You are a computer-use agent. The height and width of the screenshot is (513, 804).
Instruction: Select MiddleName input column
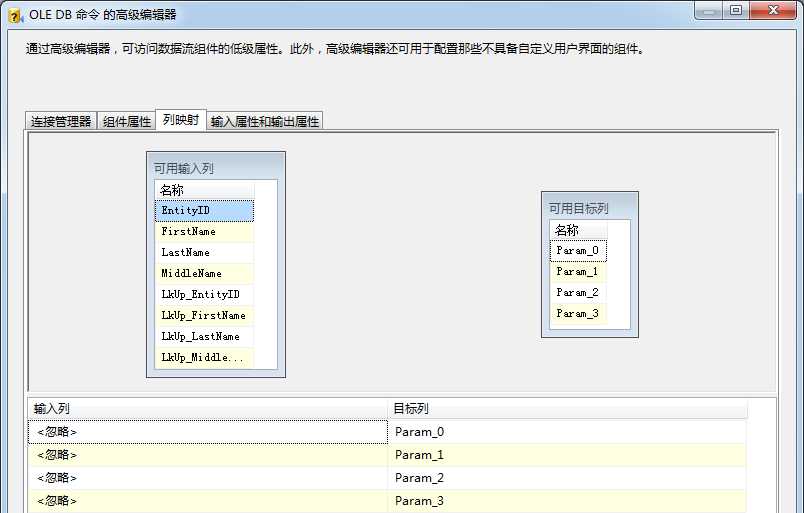[x=204, y=273]
